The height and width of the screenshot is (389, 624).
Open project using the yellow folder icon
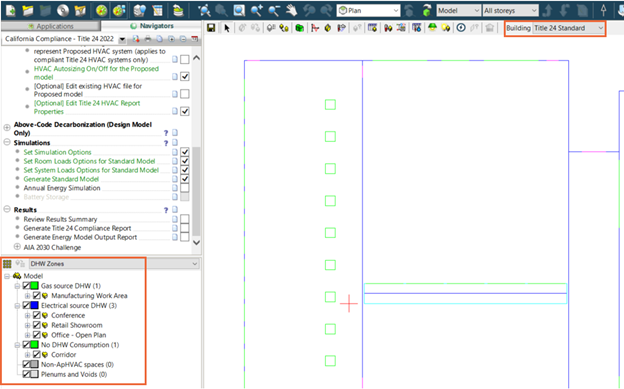[28, 10]
